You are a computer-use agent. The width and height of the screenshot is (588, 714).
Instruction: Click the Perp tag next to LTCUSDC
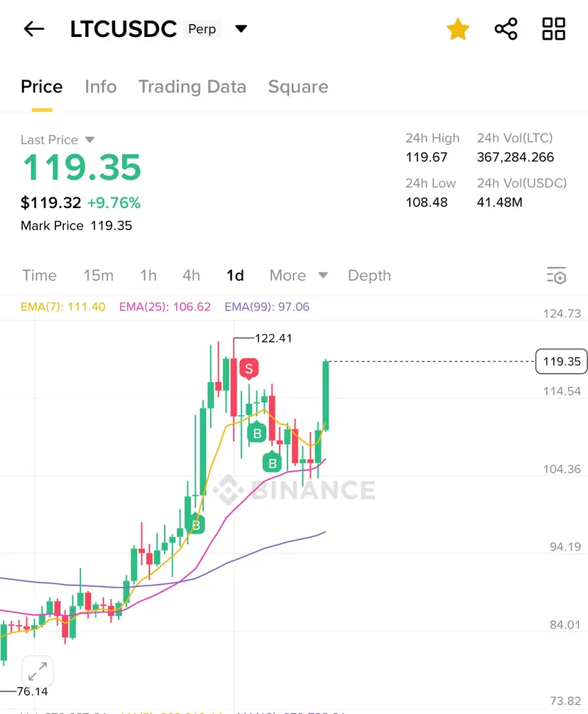tap(202, 29)
